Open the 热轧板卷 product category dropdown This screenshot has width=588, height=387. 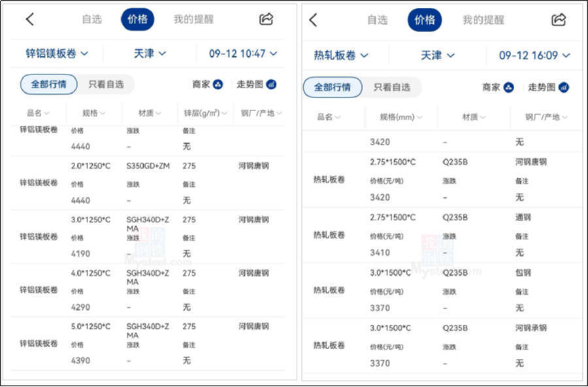coord(340,56)
